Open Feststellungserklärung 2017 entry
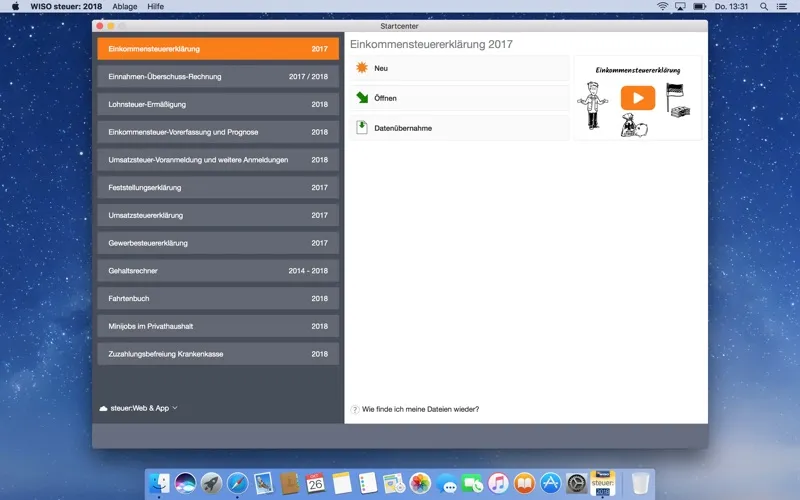Viewport: 800px width, 500px height. pyautogui.click(x=218, y=187)
